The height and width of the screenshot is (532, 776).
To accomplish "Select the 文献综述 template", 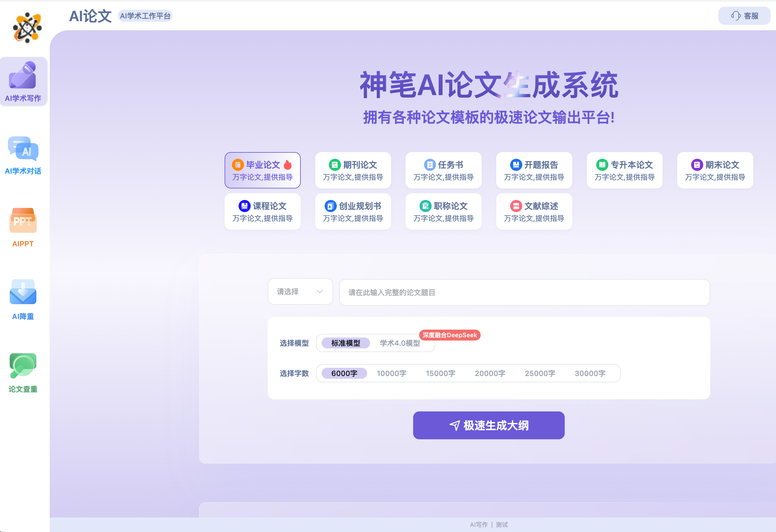I will 533,211.
